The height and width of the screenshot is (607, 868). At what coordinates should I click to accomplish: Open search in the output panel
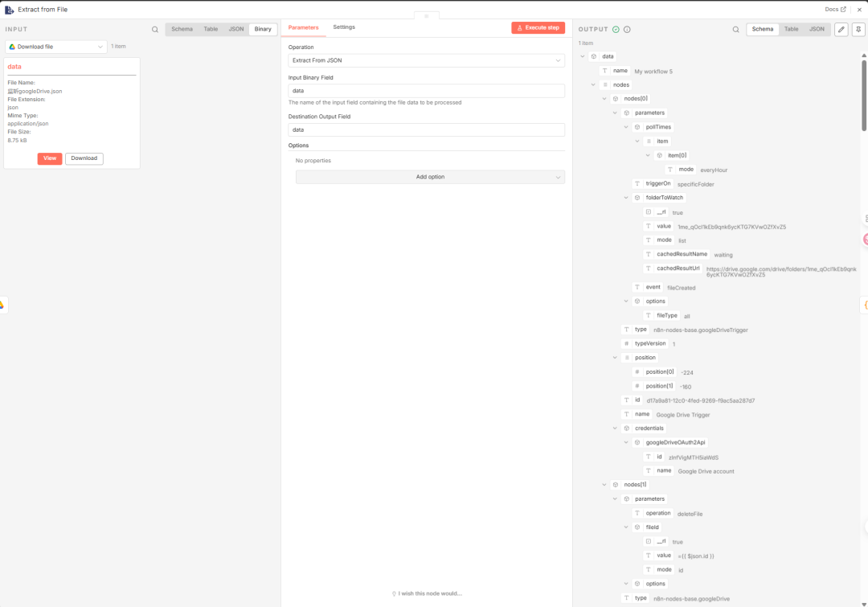point(735,29)
